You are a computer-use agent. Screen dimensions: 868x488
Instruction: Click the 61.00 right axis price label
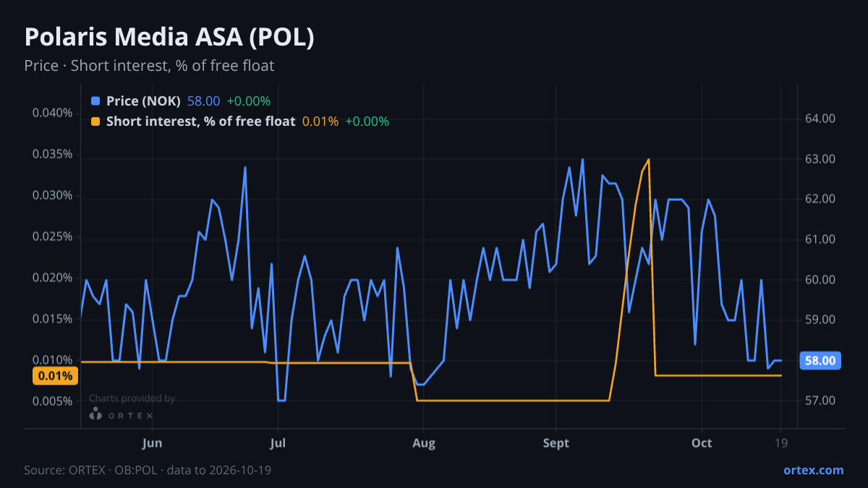click(x=820, y=239)
